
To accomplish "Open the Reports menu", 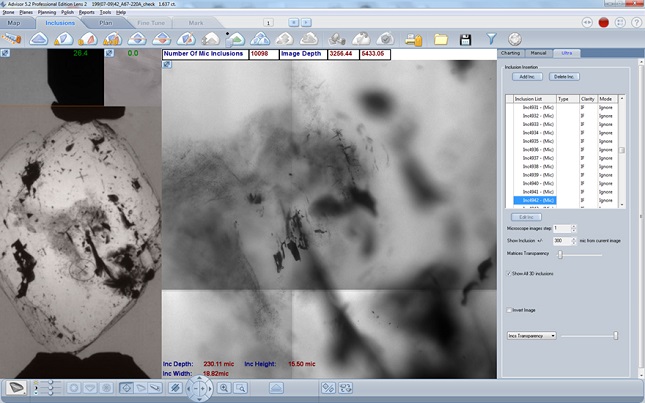I will (87, 12).
